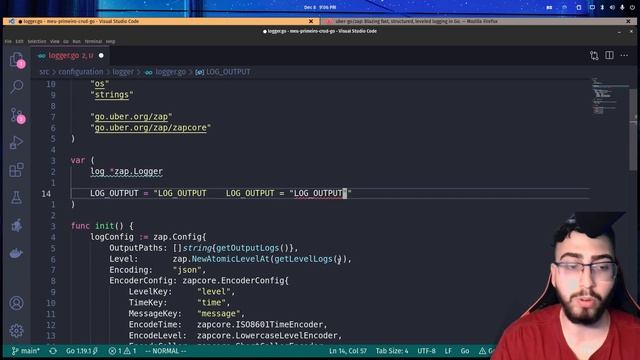640x360 pixels.
Task: Click the Open Changes compare icon
Action: (594, 56)
